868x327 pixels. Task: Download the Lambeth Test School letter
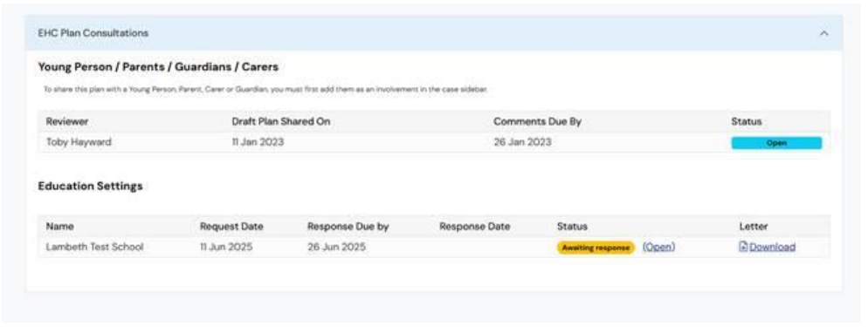[772, 247]
